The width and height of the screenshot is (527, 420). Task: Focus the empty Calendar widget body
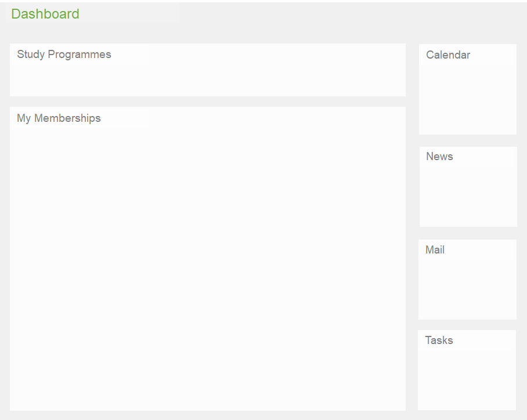point(467,99)
